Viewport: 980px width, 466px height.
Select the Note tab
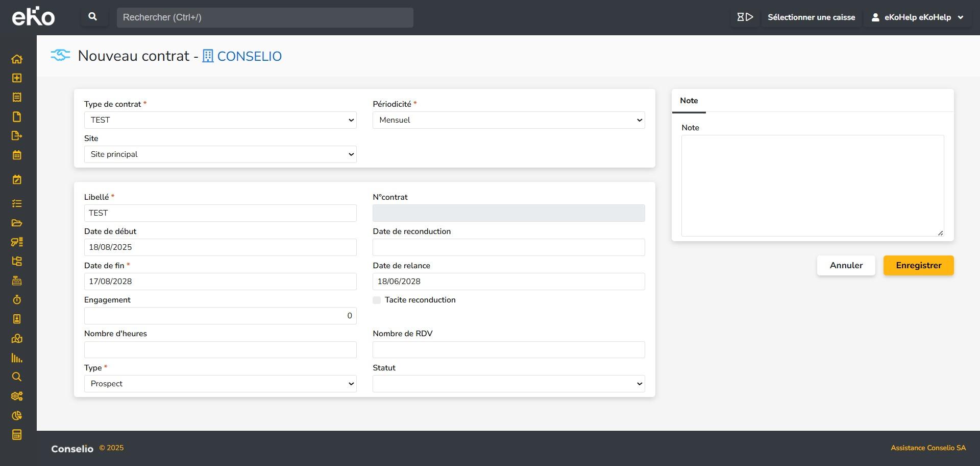coord(689,101)
